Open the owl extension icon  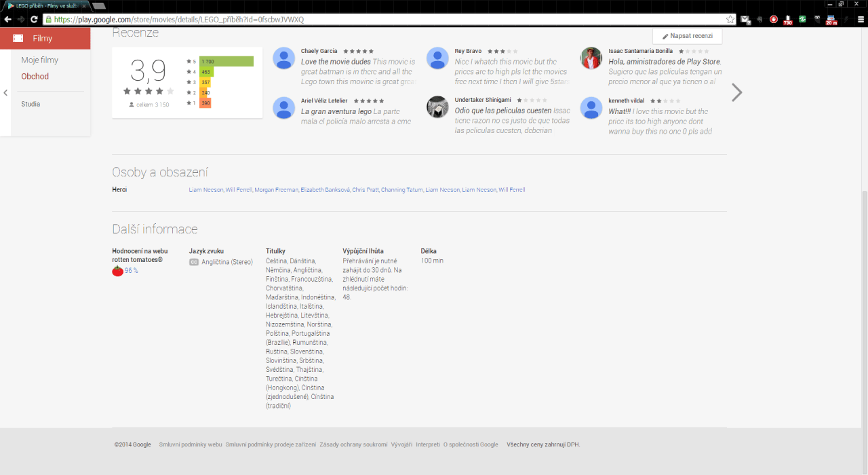[817, 20]
